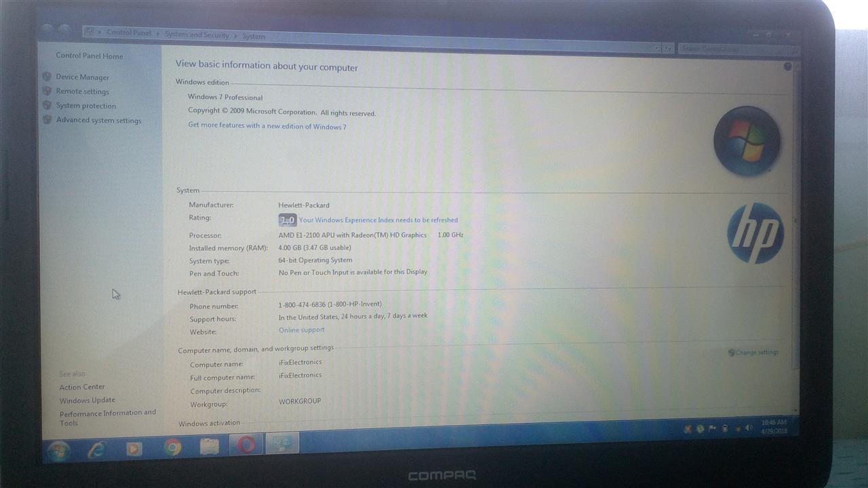Switch to Opera browser in taskbar
This screenshot has width=868, height=488.
(246, 445)
